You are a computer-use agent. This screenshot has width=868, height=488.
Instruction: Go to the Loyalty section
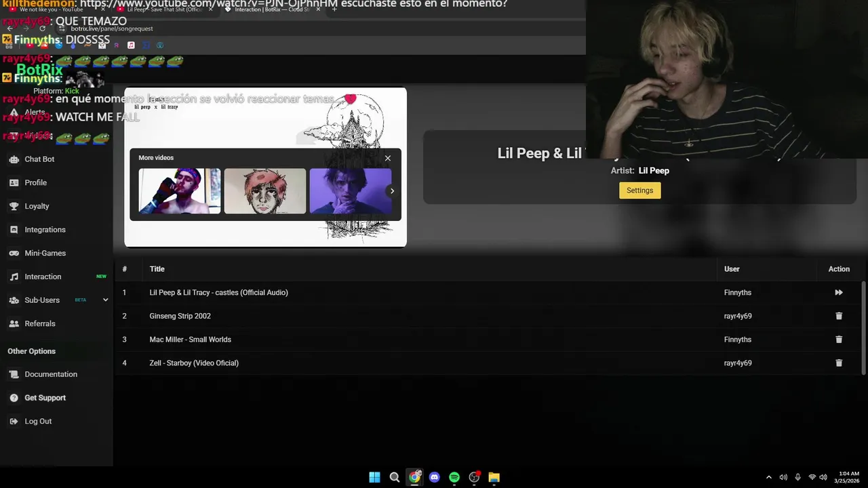[37, 206]
